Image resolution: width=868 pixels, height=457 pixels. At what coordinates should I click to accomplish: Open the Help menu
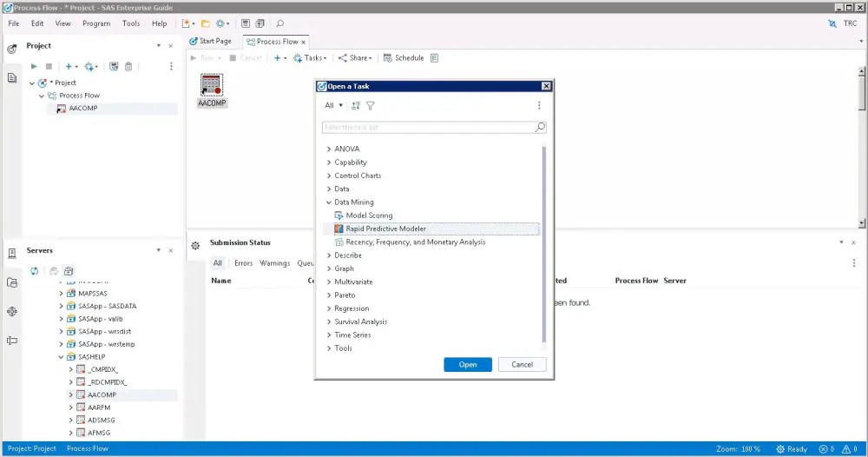coord(160,23)
